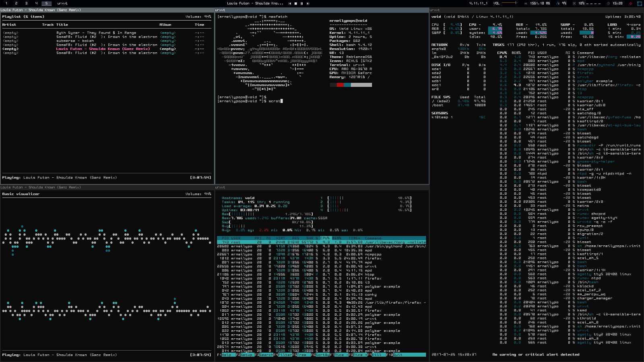Select highlighted Xorg row in htop
Viewport: 644px width, 362px height.
pos(321,242)
